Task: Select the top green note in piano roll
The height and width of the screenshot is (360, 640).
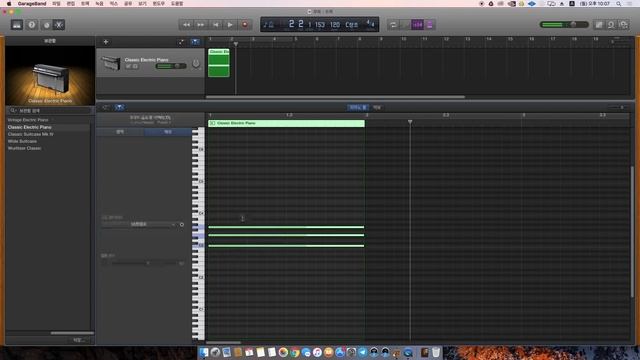Action: click(x=286, y=227)
